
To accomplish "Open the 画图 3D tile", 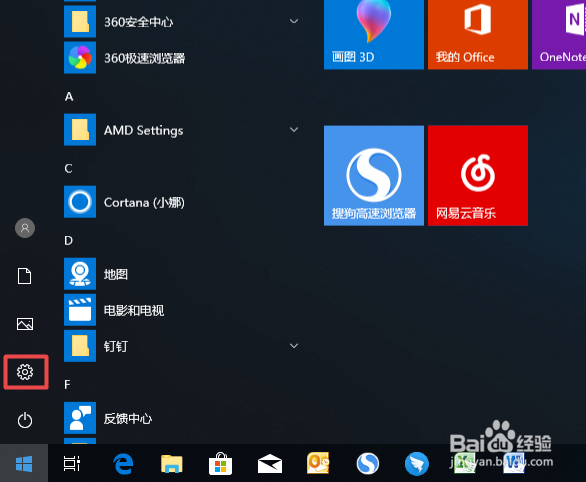I will [374, 34].
